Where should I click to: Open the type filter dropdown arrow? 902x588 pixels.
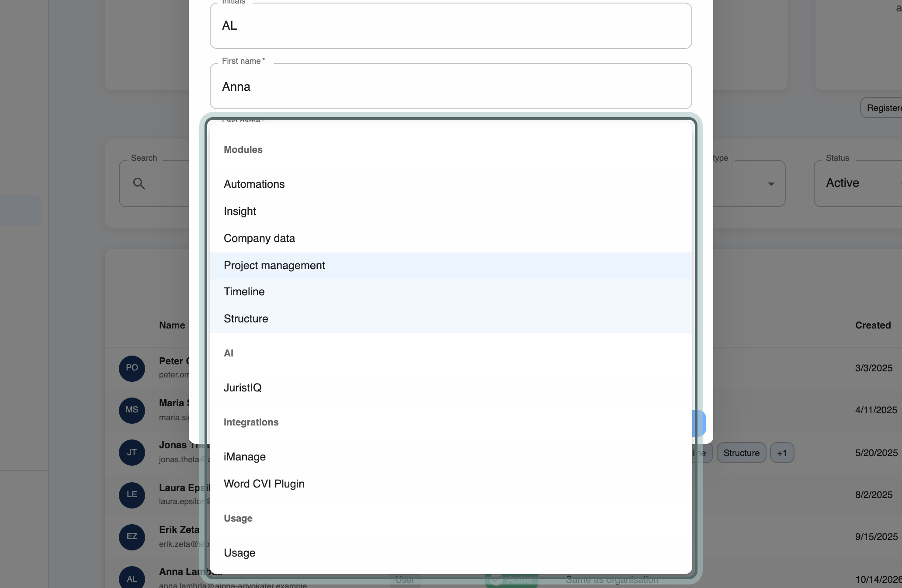[x=771, y=184]
